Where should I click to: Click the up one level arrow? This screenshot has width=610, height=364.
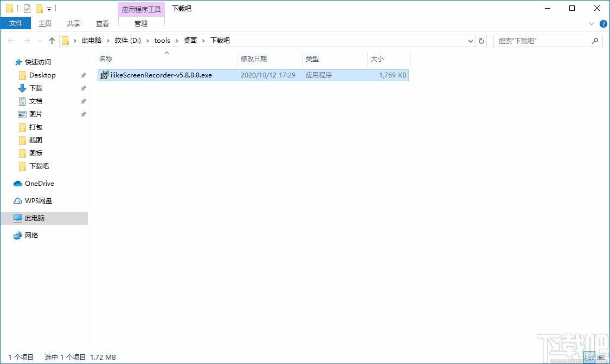[x=52, y=40]
